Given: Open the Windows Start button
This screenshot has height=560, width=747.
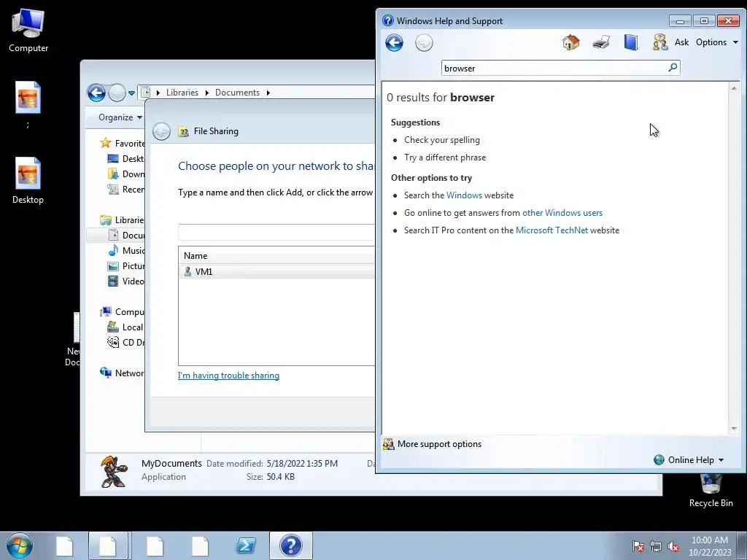Looking at the screenshot, I should 20,545.
